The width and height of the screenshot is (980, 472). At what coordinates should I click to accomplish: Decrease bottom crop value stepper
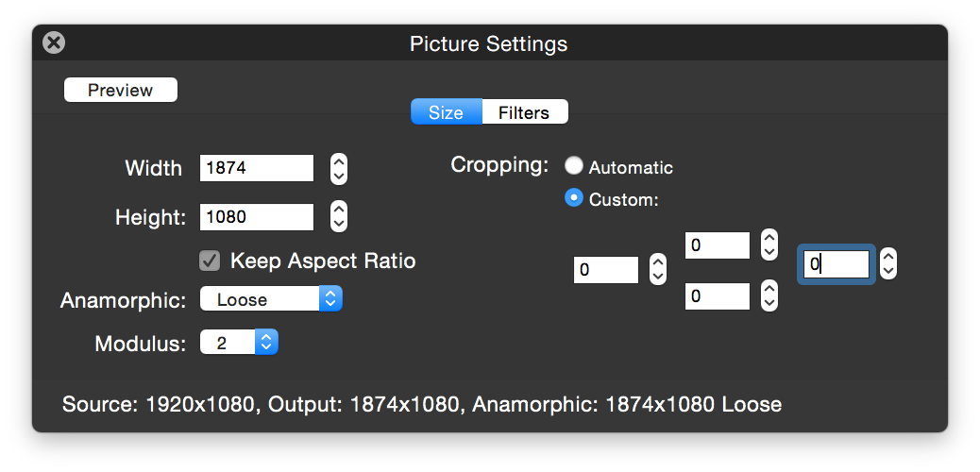coord(769,304)
